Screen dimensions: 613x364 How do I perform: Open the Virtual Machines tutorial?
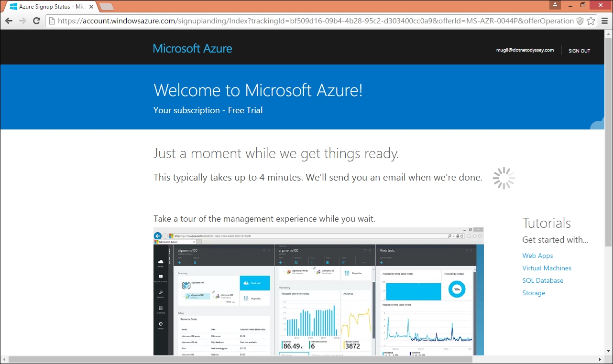[547, 268]
